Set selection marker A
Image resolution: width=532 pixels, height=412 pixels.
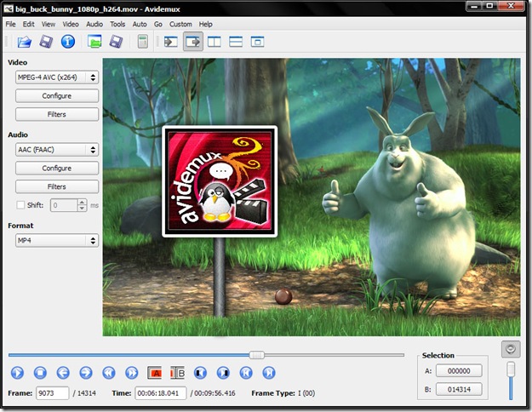tap(156, 372)
